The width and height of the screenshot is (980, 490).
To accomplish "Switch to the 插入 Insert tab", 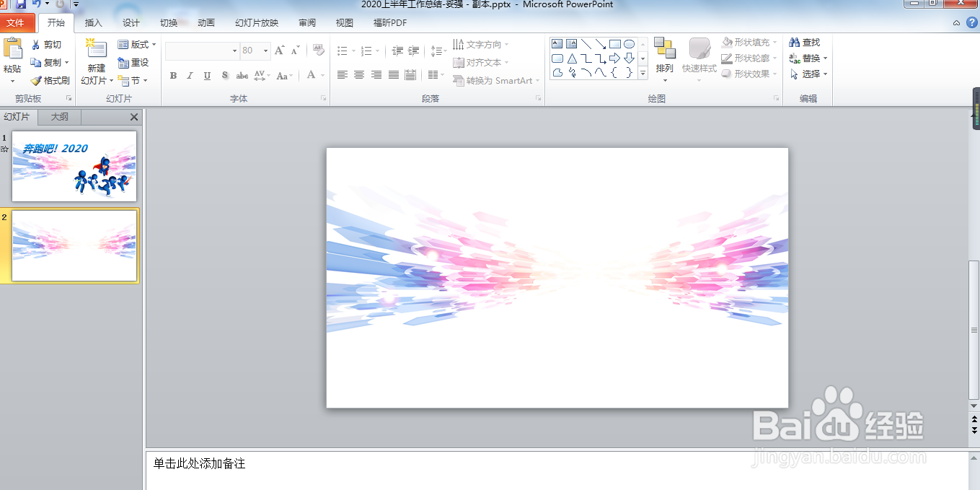I will click(94, 23).
